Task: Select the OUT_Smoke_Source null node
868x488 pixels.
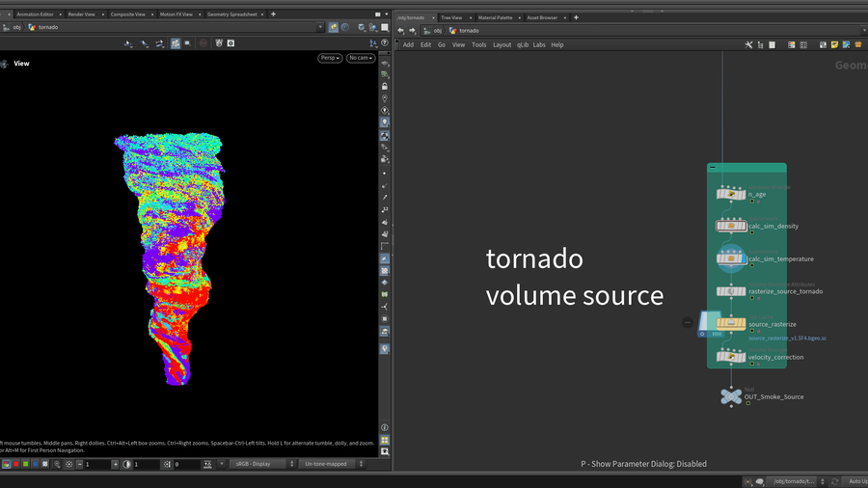Action: click(x=731, y=396)
